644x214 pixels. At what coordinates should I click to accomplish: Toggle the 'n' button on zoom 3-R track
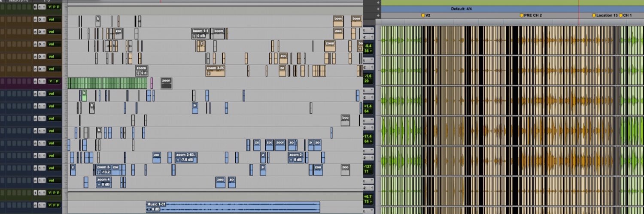pos(36,69)
